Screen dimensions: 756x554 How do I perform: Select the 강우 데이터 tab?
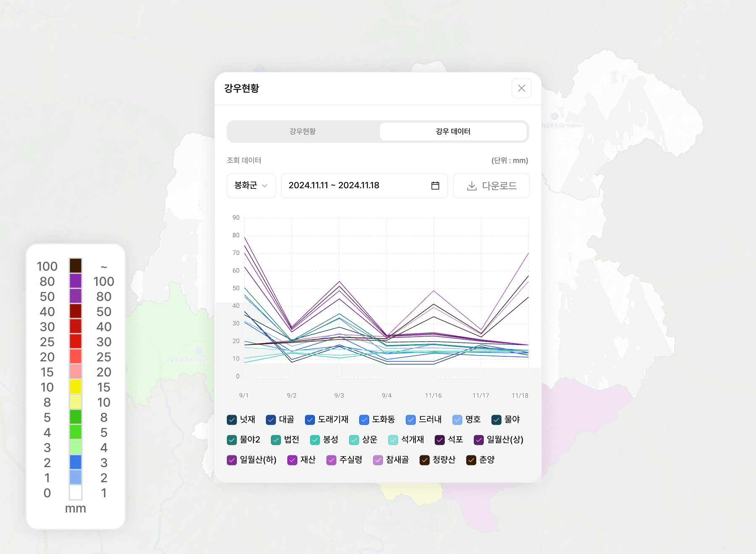(453, 131)
